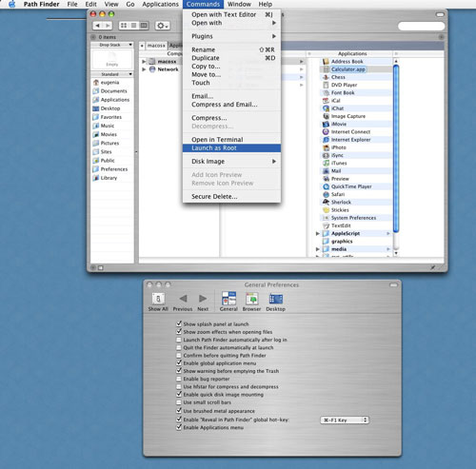Expand the media folder
The image size is (476, 469).
317,249
